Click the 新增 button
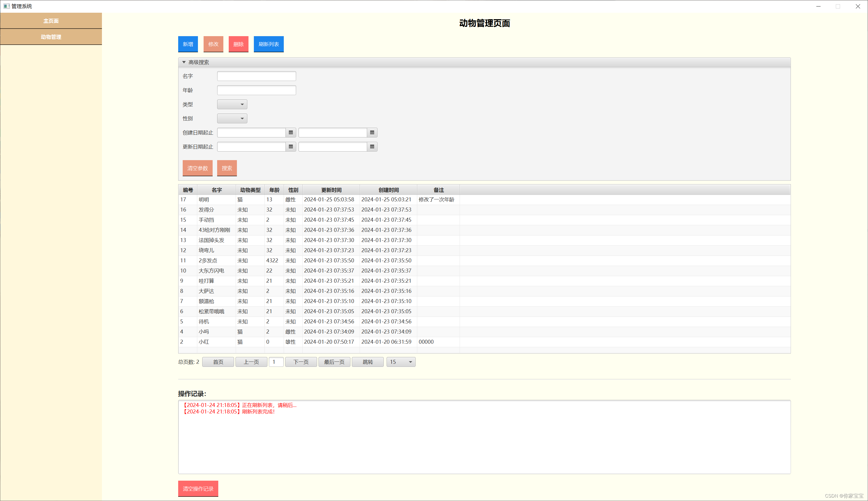The width and height of the screenshot is (868, 501). tap(188, 44)
